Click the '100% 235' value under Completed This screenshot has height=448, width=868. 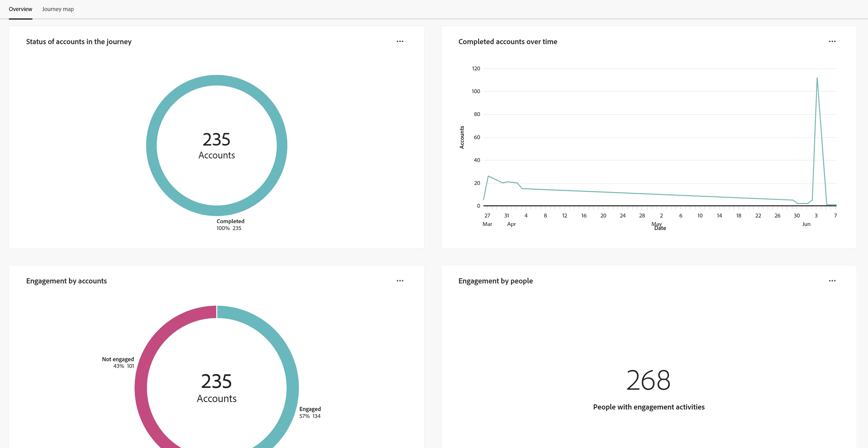[x=229, y=228]
